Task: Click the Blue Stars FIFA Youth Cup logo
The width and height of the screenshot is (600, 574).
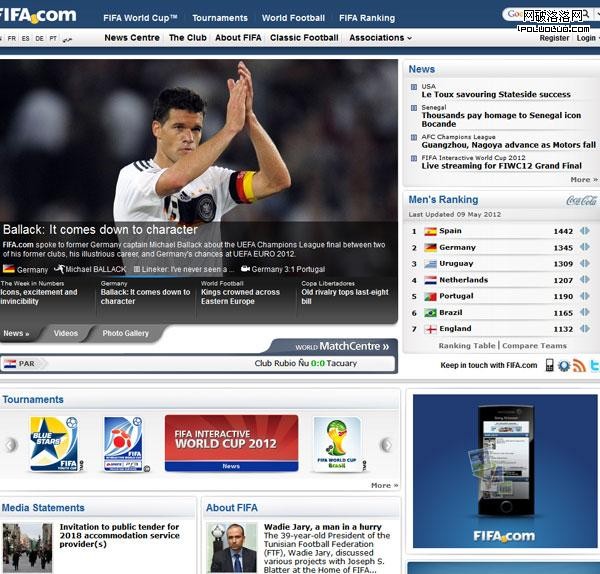Action: [55, 444]
